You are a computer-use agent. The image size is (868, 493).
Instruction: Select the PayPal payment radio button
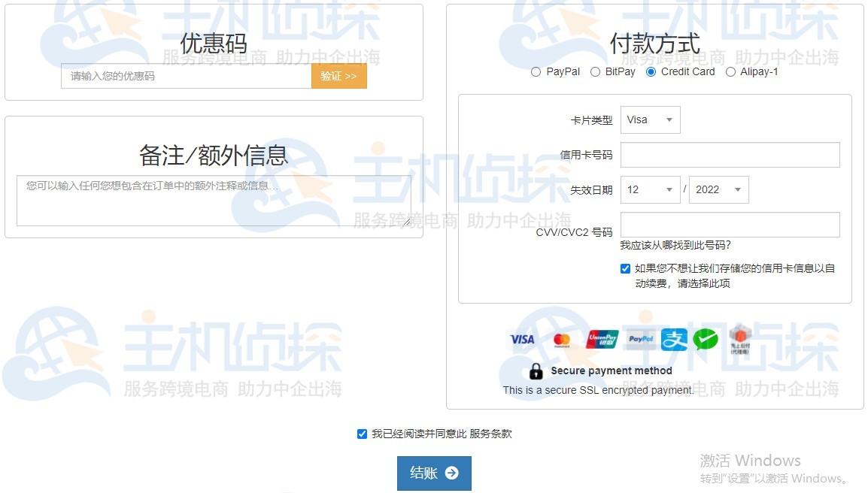(x=535, y=71)
